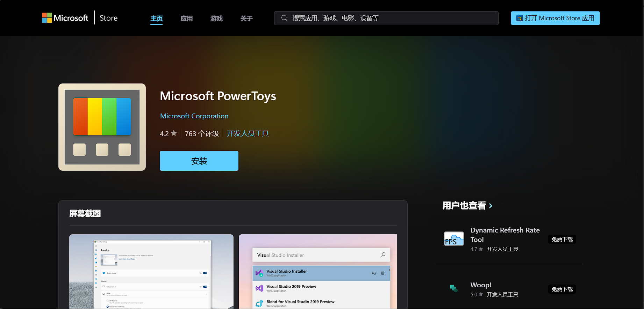Click 开发人员工具 under Dynamic Refresh Rate Tool
Image resolution: width=644 pixels, height=309 pixels.
click(502, 249)
